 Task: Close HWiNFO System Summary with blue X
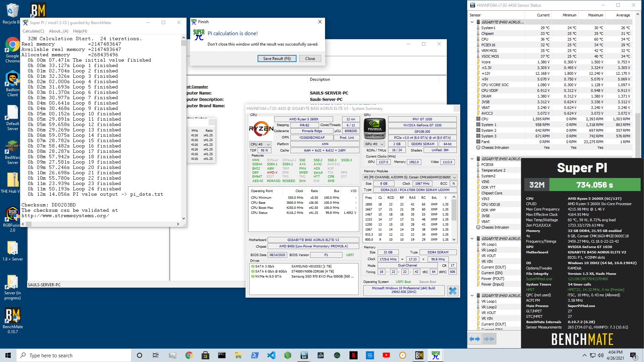point(452,291)
